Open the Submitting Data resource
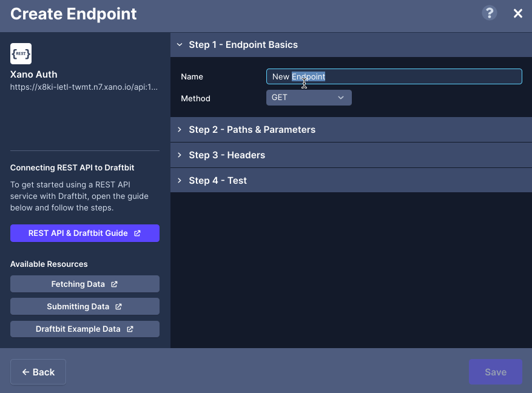This screenshot has width=532, height=393. [85, 306]
